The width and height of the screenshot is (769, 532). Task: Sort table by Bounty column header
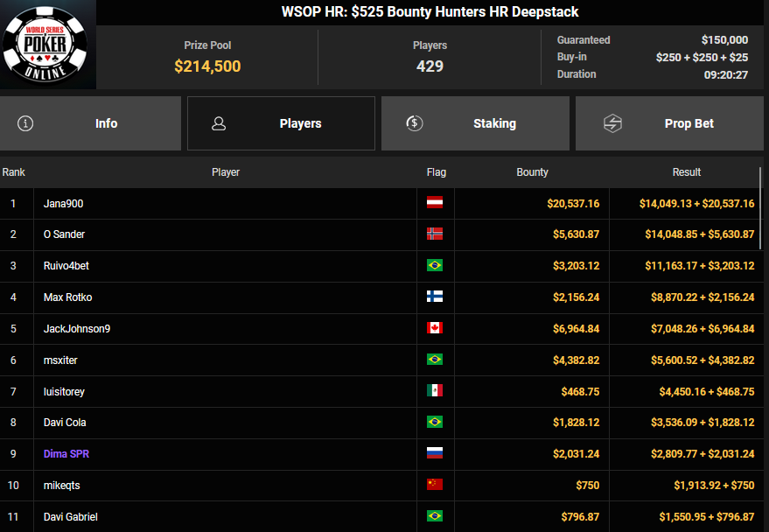532,172
